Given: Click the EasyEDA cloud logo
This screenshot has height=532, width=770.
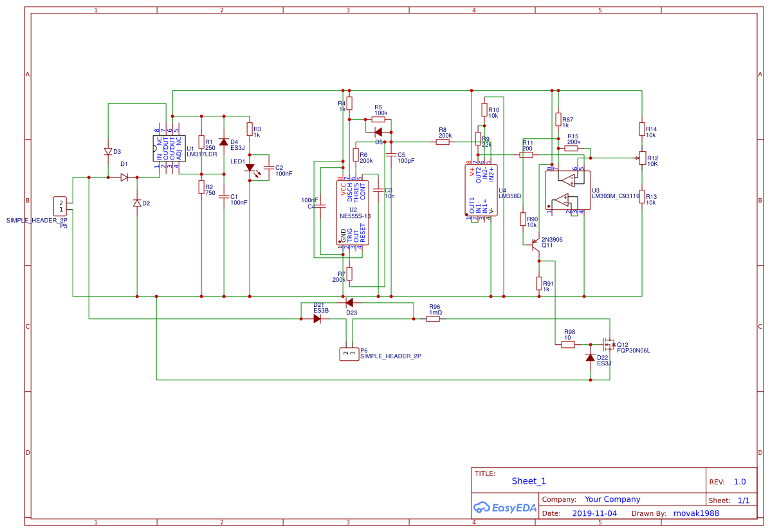Looking at the screenshot, I should pos(481,508).
